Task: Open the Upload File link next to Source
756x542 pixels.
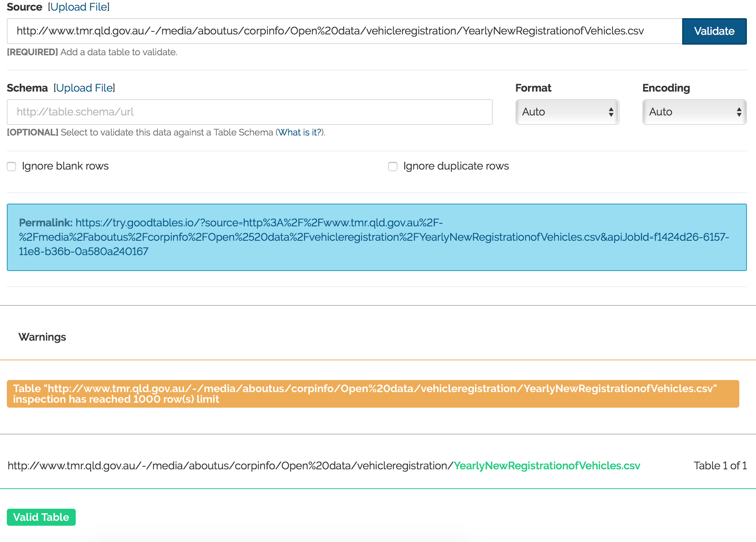Action: click(78, 7)
